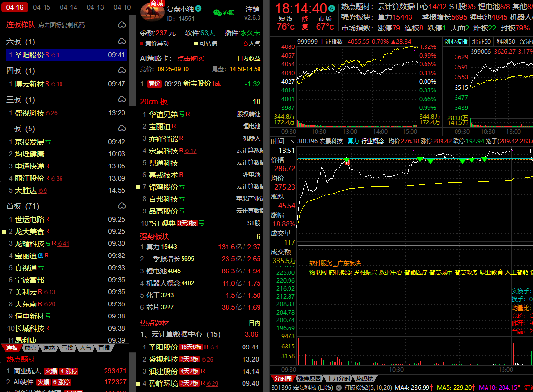Viewport: 533px width, 392px height.
Task: Click the flame popularity icon beside 博云新材
Action: click(53, 84)
